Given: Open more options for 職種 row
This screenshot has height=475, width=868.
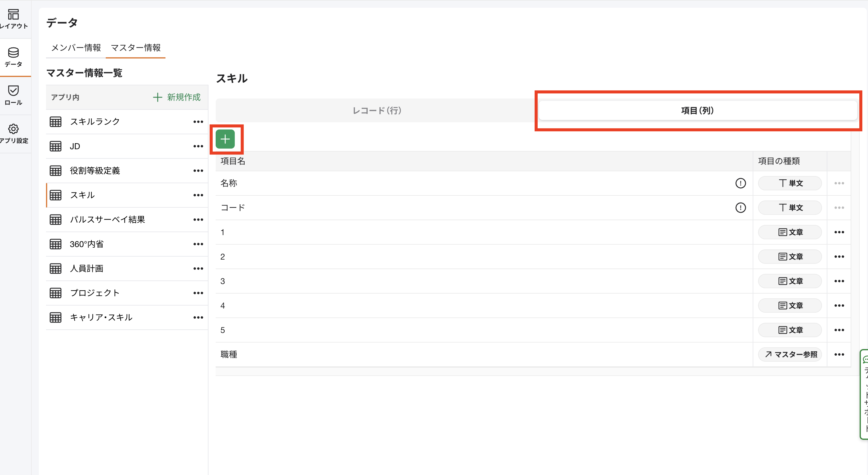Looking at the screenshot, I should coord(839,354).
